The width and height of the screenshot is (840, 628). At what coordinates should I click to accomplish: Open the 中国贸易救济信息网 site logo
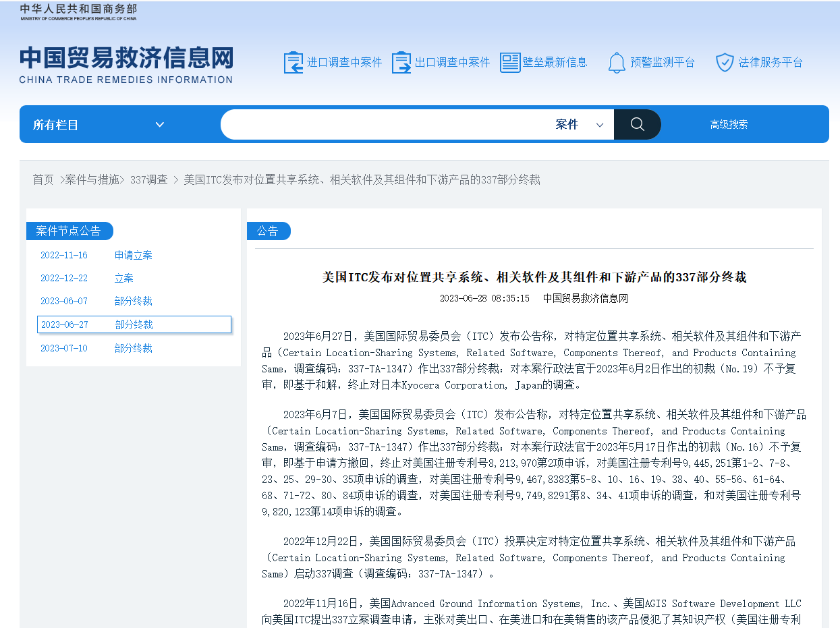pos(126,65)
